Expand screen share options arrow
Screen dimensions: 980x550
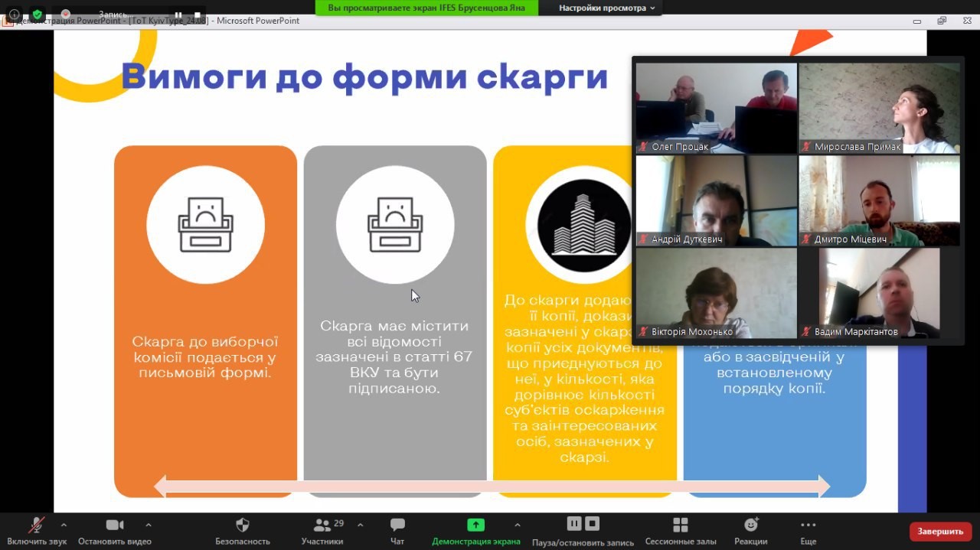point(518,525)
